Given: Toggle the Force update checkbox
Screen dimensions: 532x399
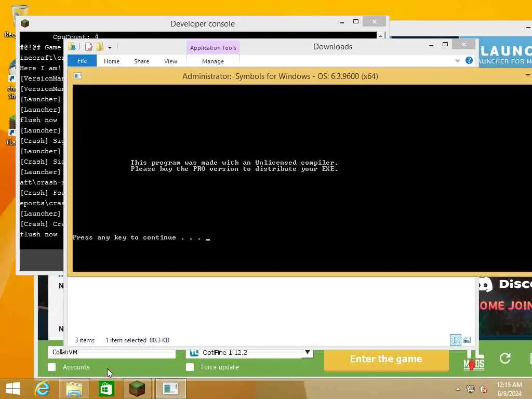Looking at the screenshot, I should (190, 367).
